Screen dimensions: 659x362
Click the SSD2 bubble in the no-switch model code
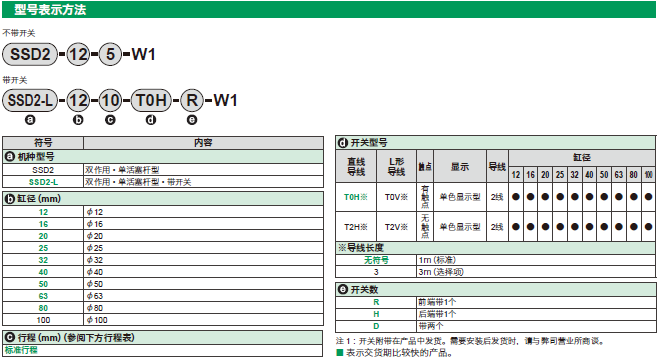coord(30,54)
